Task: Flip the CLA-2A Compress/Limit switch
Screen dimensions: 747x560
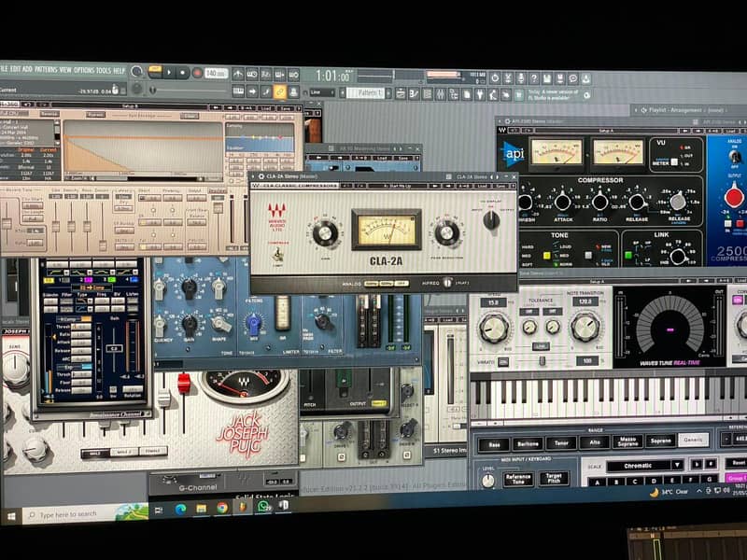Action: click(276, 255)
